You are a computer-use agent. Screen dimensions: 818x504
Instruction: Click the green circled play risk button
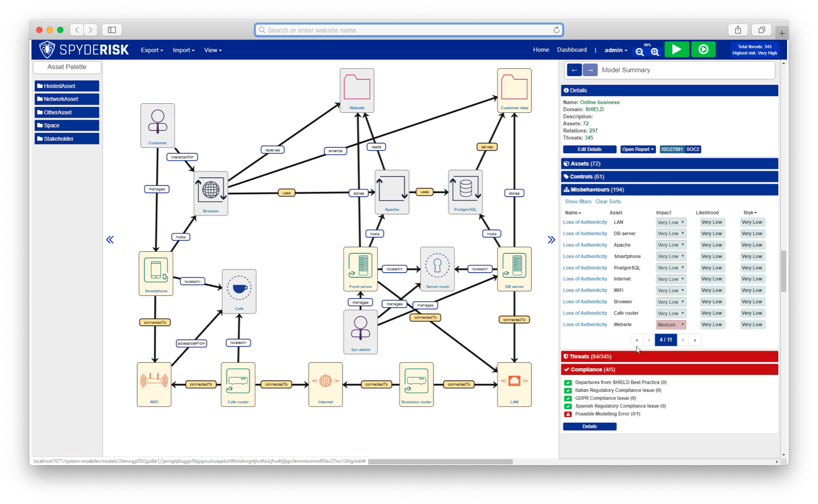tap(703, 49)
